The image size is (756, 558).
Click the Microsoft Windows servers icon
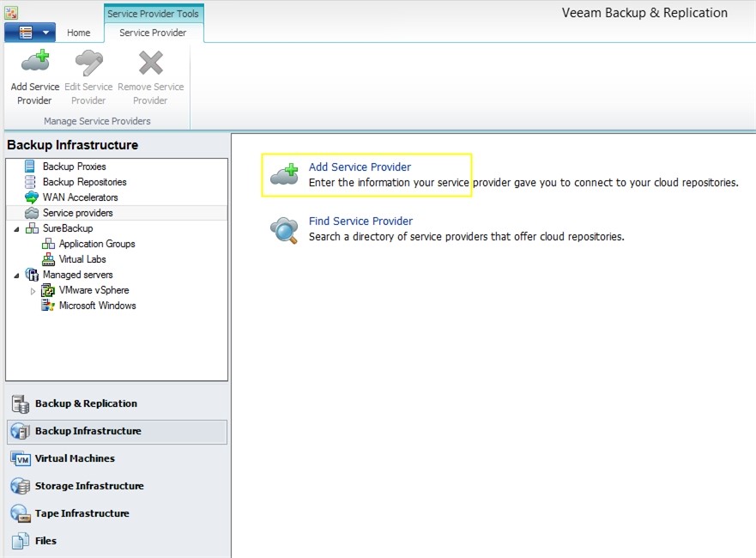[48, 306]
